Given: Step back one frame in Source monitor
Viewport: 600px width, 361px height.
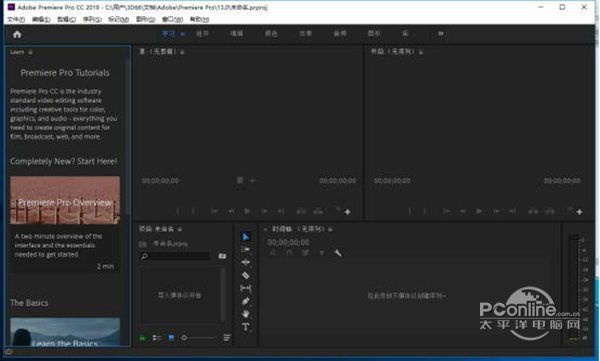Looking at the screenshot, I should pyautogui.click(x=231, y=211).
